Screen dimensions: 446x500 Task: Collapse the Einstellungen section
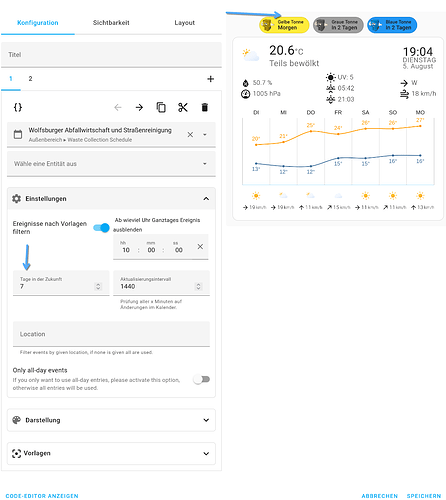111,199
